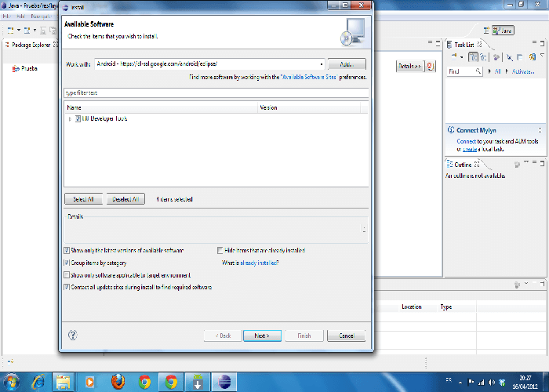Click the New toolbar icon in Eclipse
The width and height of the screenshot is (549, 392).
click(10, 31)
